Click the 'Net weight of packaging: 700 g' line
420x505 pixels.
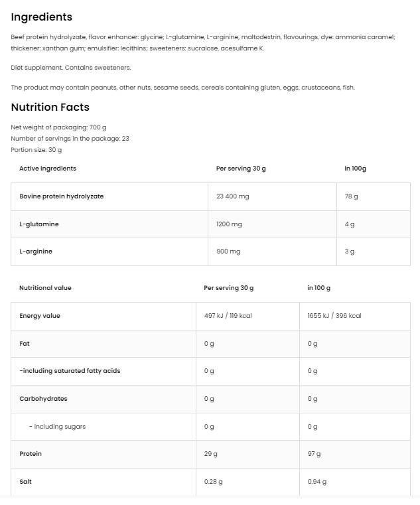pos(58,127)
